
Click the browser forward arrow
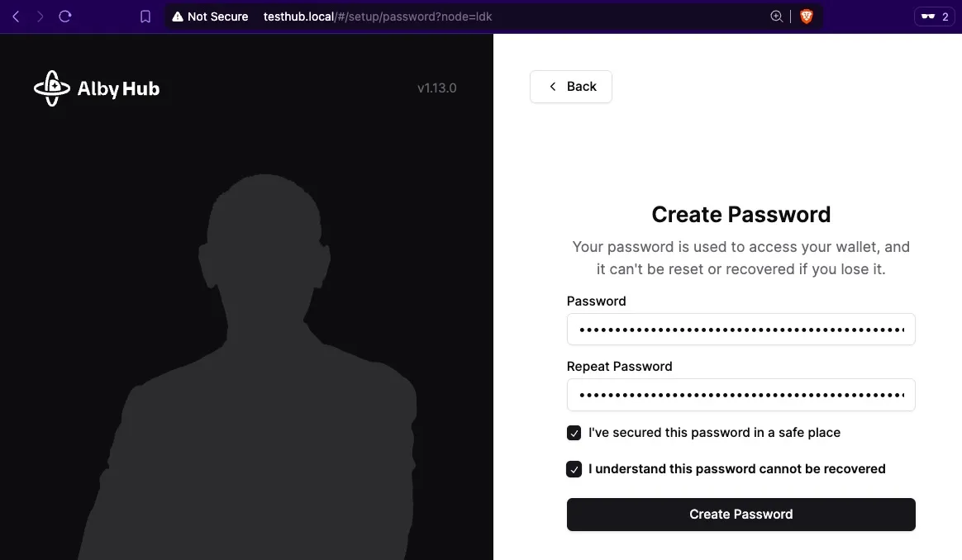pos(40,17)
